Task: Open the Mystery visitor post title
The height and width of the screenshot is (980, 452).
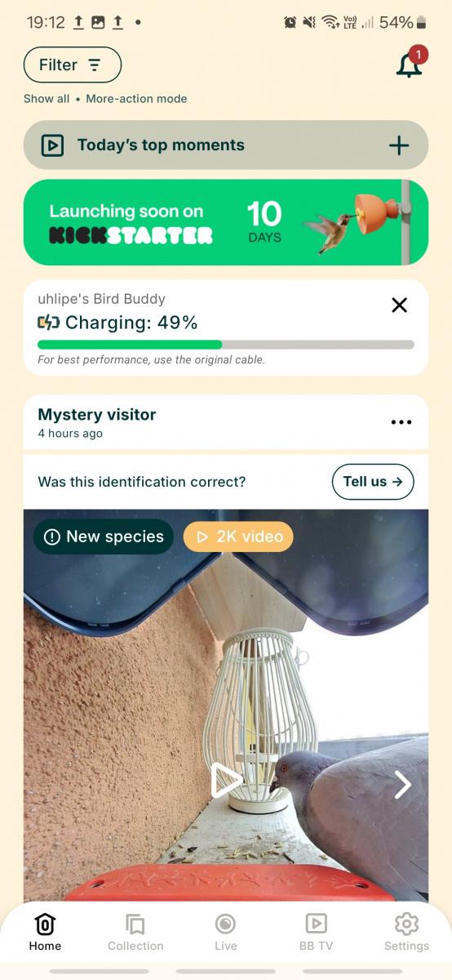Action: coord(97,414)
